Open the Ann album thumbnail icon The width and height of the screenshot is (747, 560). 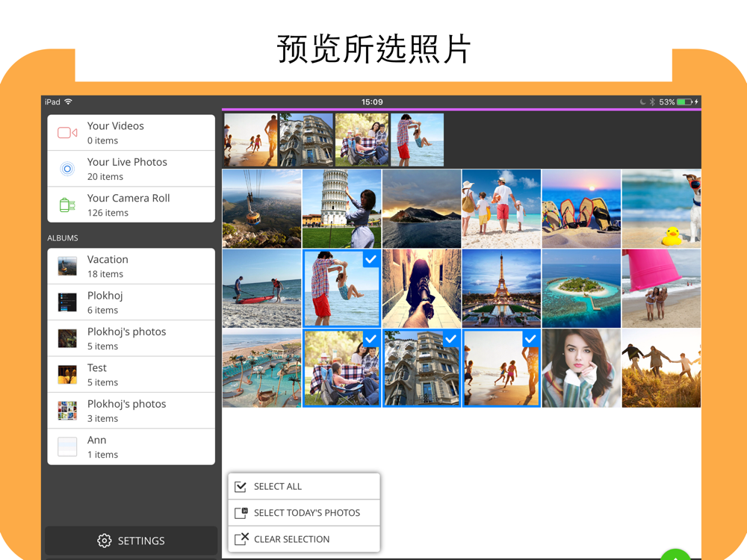tap(67, 447)
